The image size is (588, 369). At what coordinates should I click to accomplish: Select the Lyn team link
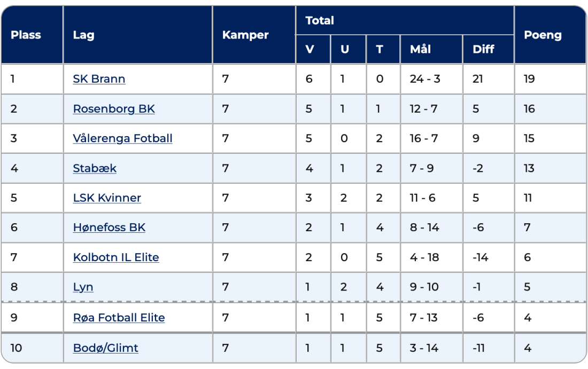[x=83, y=287]
